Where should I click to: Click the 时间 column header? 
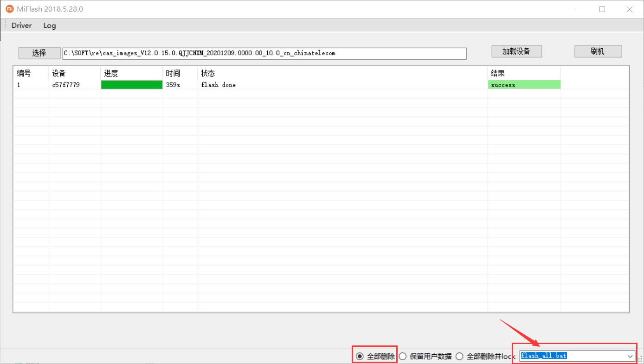(180, 73)
